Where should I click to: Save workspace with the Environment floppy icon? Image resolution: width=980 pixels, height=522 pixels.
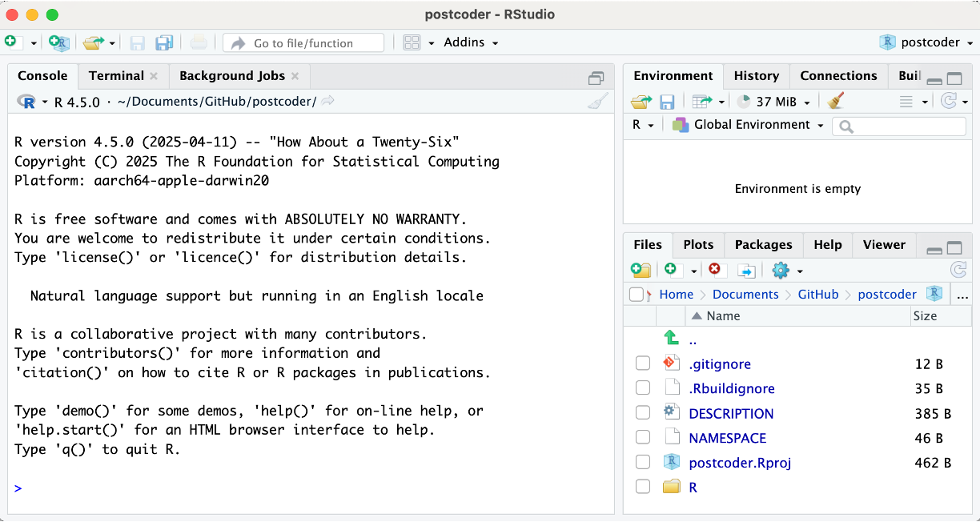point(667,102)
